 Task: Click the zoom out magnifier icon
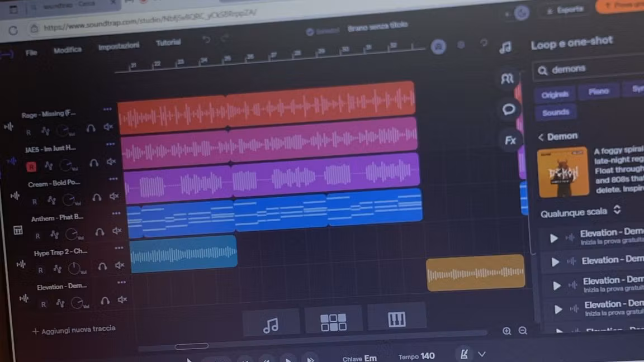click(523, 331)
